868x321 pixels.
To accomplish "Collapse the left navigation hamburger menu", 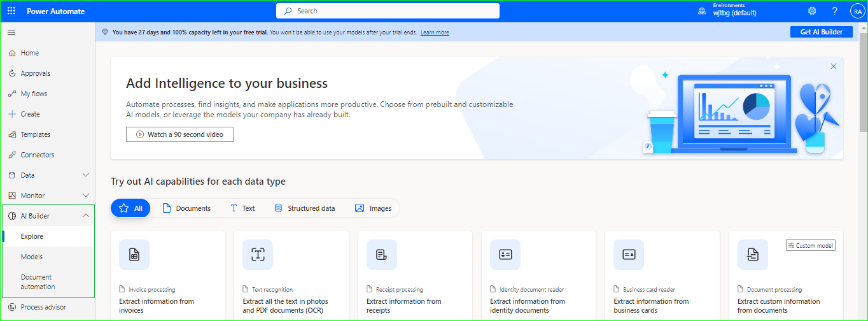I will [11, 32].
